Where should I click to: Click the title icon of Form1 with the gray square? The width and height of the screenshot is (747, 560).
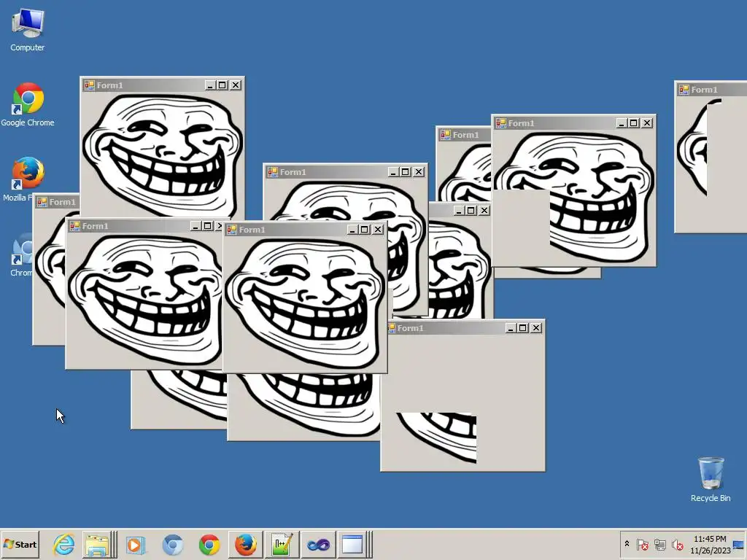500,122
